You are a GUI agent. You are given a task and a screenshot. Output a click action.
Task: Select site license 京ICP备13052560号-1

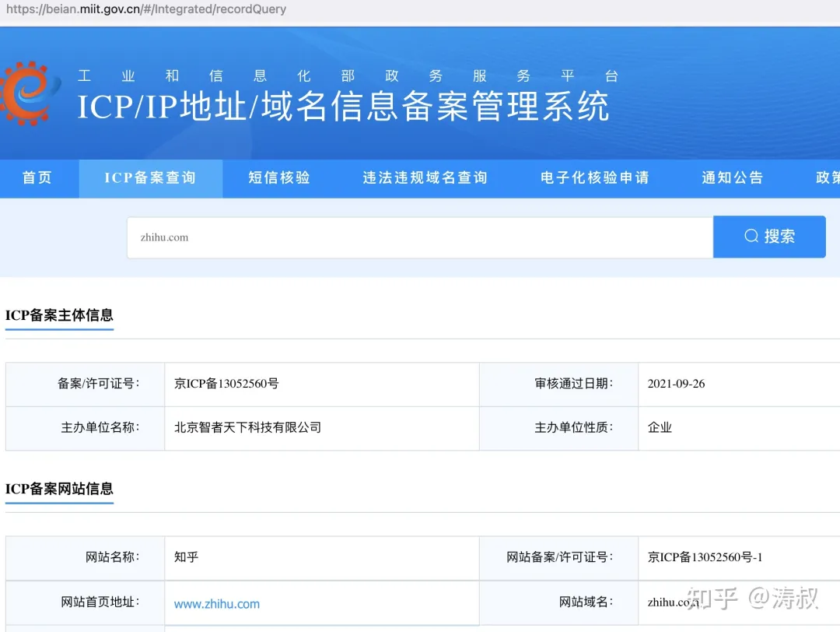tap(705, 557)
